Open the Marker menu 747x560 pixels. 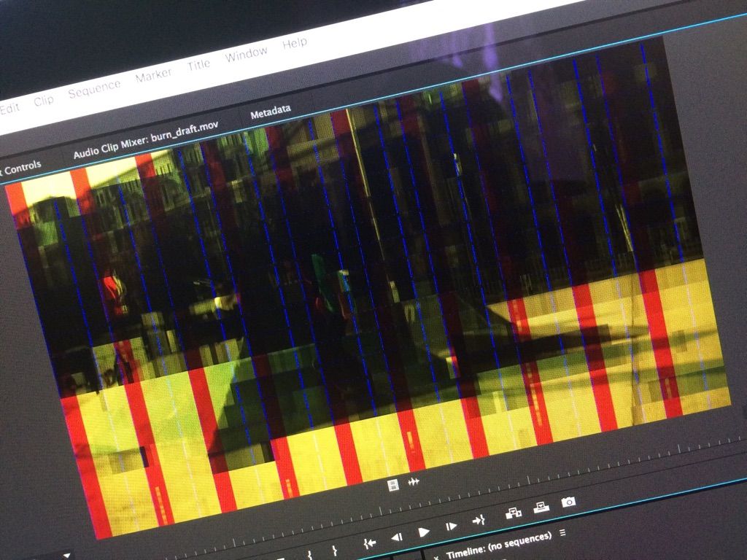153,75
